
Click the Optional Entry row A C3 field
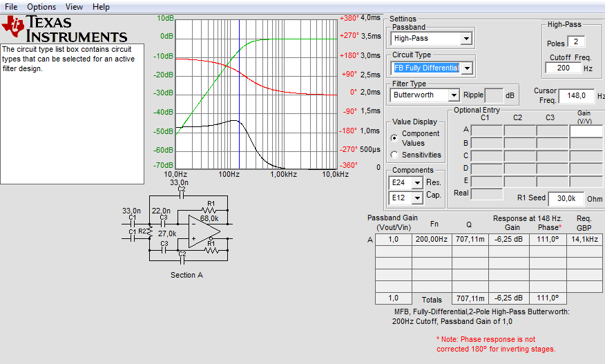tap(553, 131)
